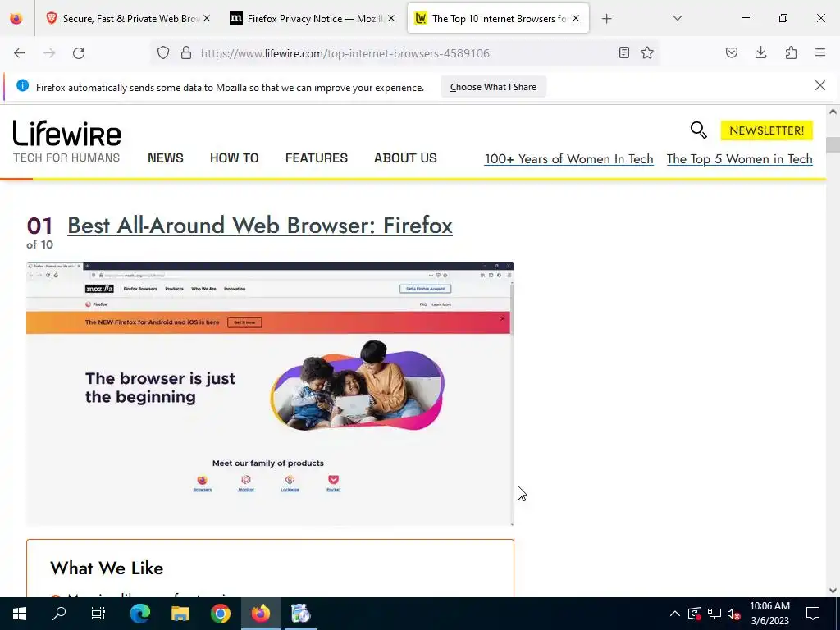Viewport: 840px width, 630px height.
Task: Close the Brave browser tab
Action: [x=207, y=18]
